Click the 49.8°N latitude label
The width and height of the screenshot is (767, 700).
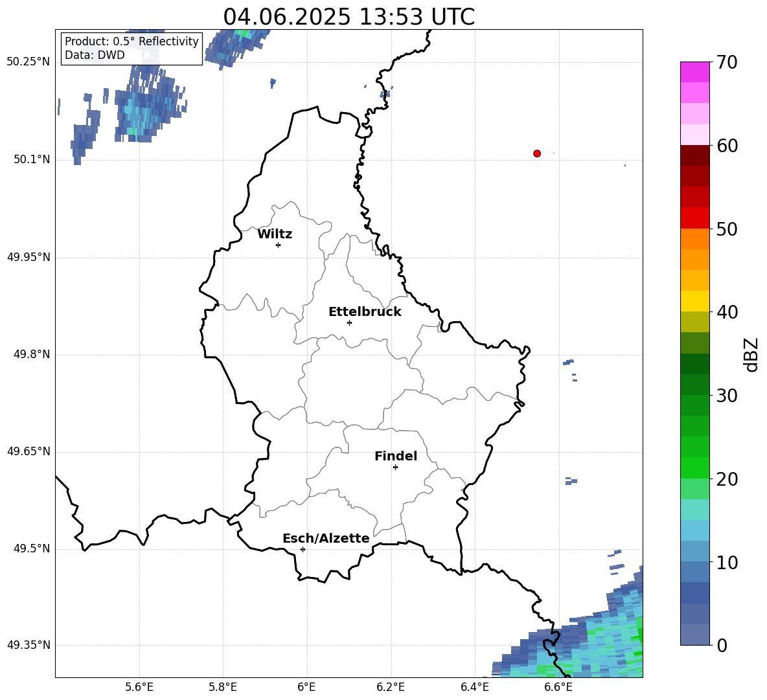click(x=32, y=354)
